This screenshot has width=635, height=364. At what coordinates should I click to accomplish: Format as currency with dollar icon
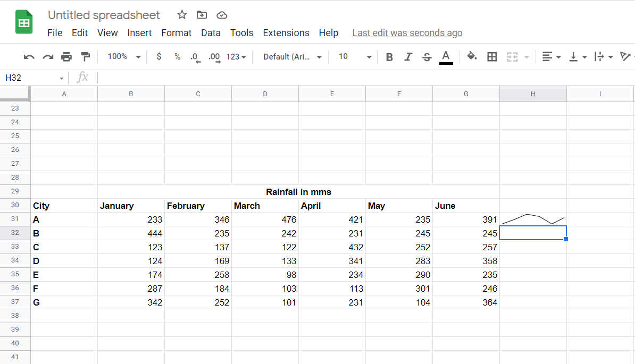158,57
